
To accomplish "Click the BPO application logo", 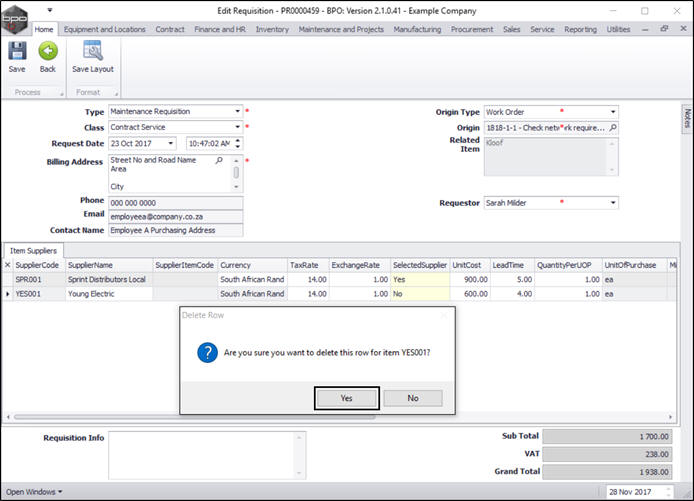I will click(15, 19).
